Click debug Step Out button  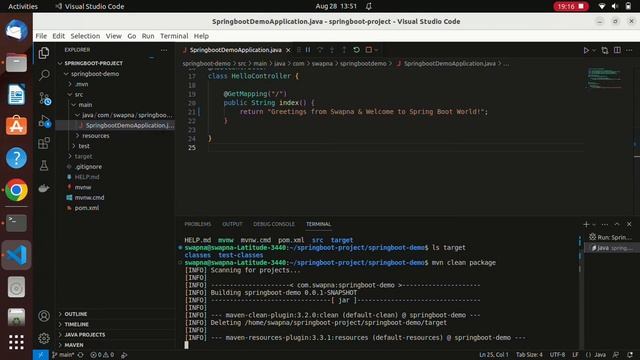point(344,50)
